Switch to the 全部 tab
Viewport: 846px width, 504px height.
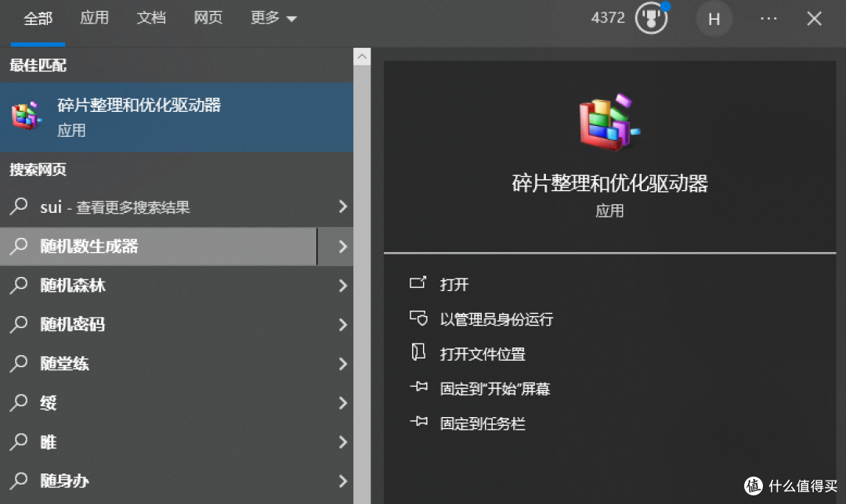tap(38, 19)
